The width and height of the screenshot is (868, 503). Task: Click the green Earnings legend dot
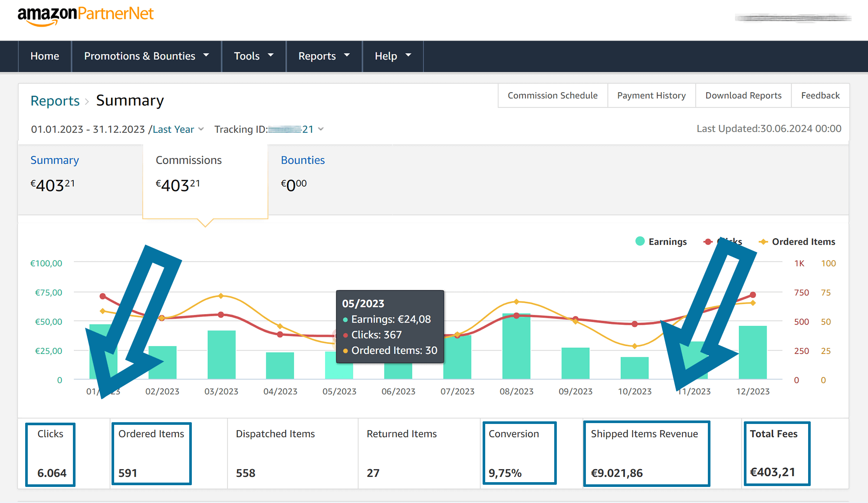[x=640, y=241]
